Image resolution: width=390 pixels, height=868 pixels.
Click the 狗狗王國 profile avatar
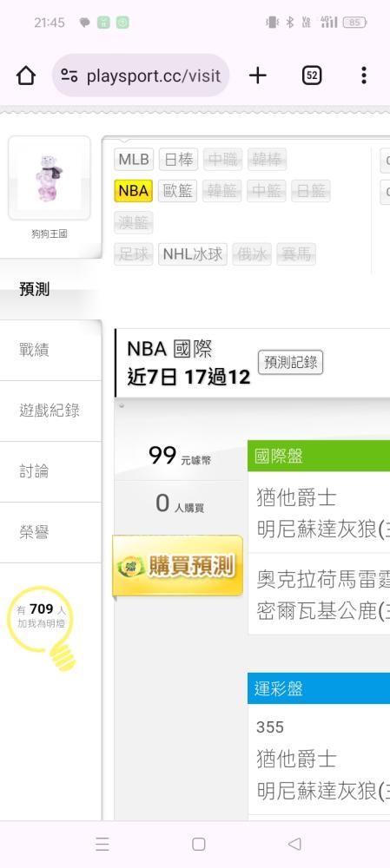[x=50, y=178]
